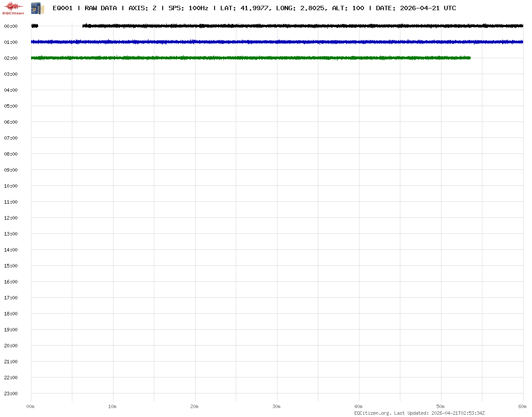
Task: Click the 23:00 hour row label
Action: [11, 393]
